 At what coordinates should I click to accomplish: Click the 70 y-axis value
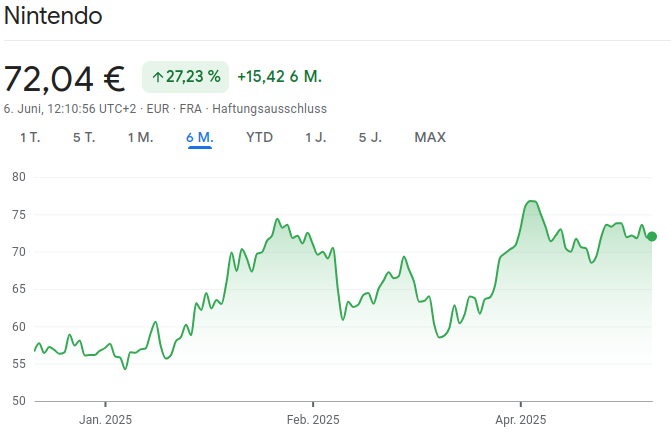[x=19, y=252]
